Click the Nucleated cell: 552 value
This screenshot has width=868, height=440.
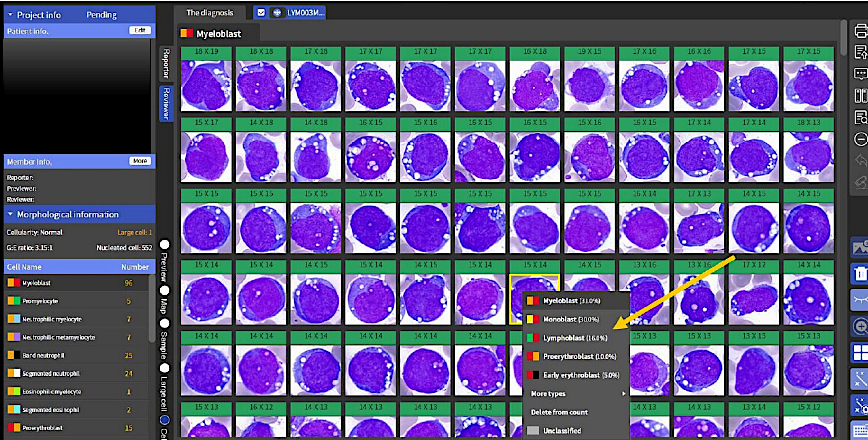pyautogui.click(x=124, y=248)
